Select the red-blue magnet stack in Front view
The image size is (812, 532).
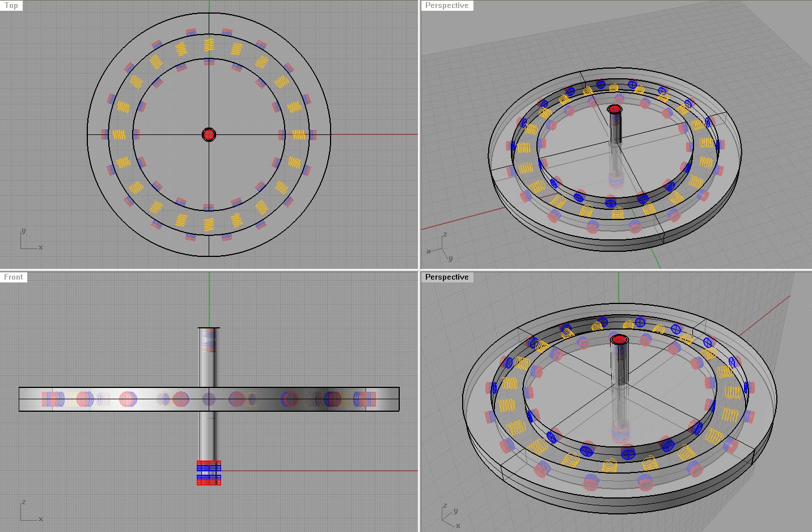(x=209, y=473)
